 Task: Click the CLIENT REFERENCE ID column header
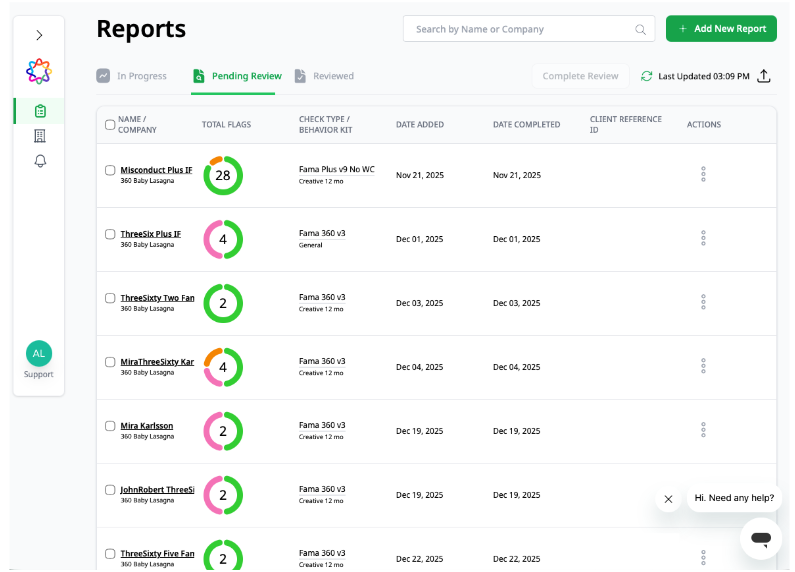click(626, 125)
